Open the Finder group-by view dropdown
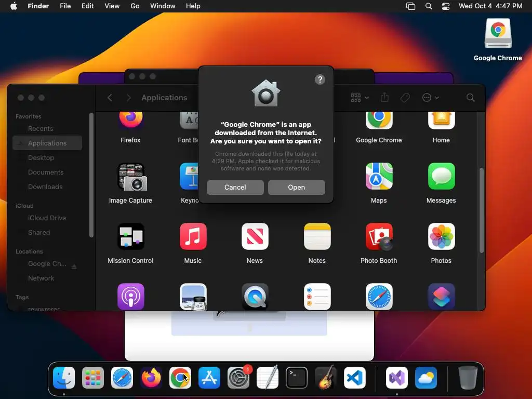 coord(360,98)
